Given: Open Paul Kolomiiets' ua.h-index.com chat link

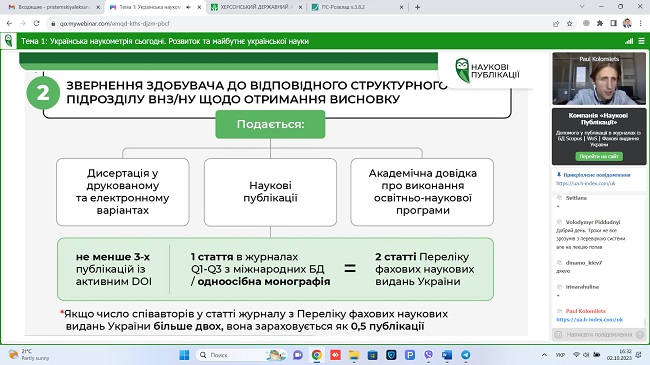Looking at the screenshot, I should point(589,319).
